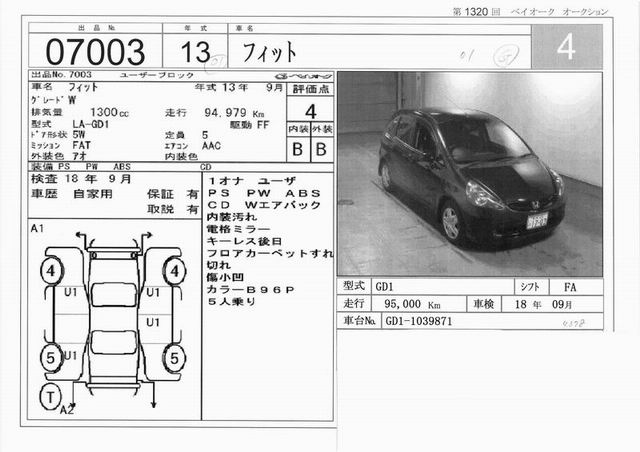Click the B grade under 外装
Screen dimensions: 640x452
coord(322,149)
